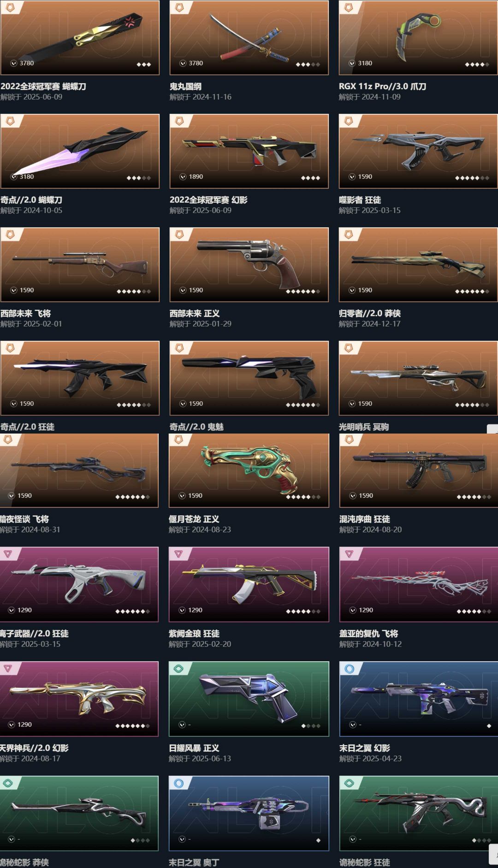This screenshot has height=868, width=498.
Task: Click the 2022全球冠军赛 蝴蝶刀 knife thumbnail
Action: click(80, 38)
